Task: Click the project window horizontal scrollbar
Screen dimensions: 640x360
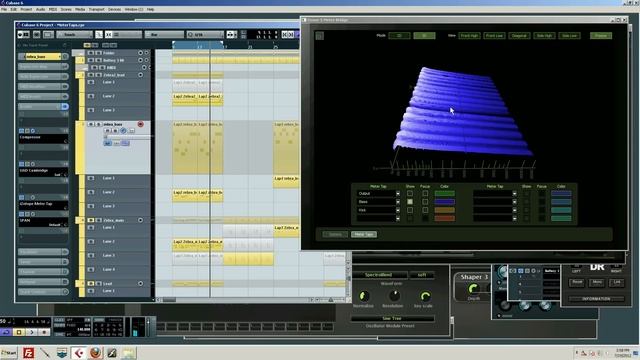Action: coord(236,300)
